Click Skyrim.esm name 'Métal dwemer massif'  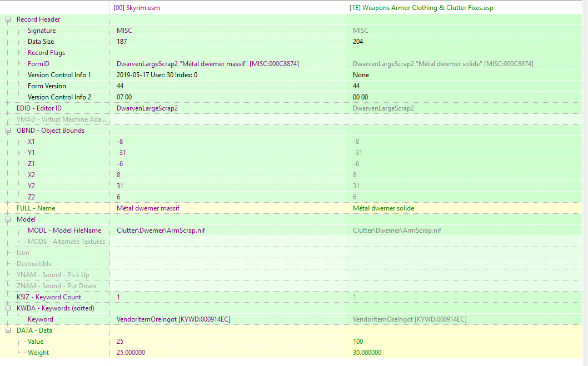pos(148,208)
